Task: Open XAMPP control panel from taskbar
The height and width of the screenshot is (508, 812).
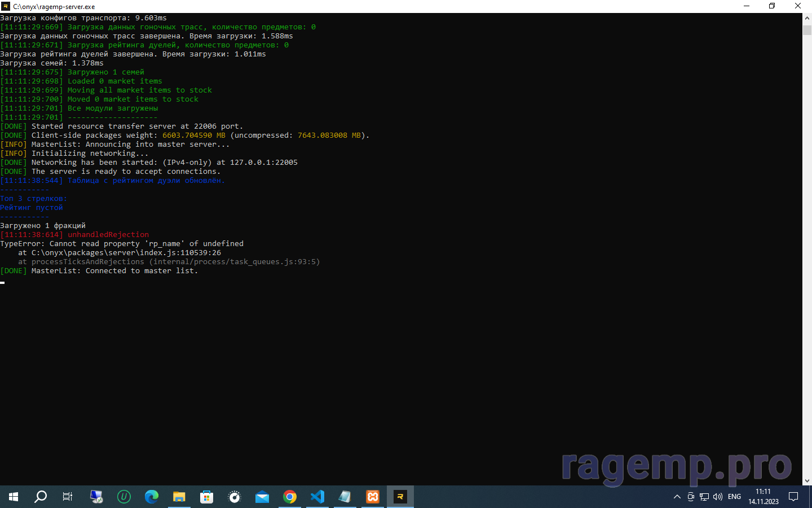Action: point(373,497)
